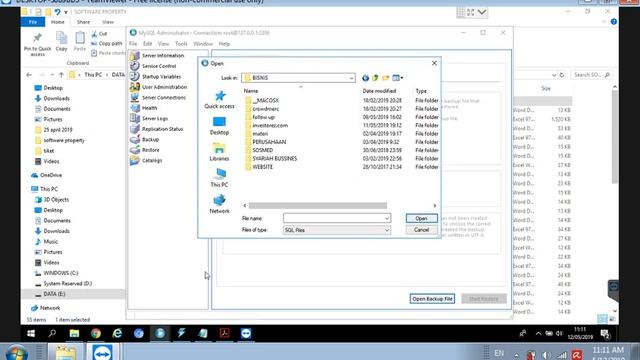This screenshot has height=360, width=640.
Task: Open Chrome from remote taskbar
Action: 96,333
